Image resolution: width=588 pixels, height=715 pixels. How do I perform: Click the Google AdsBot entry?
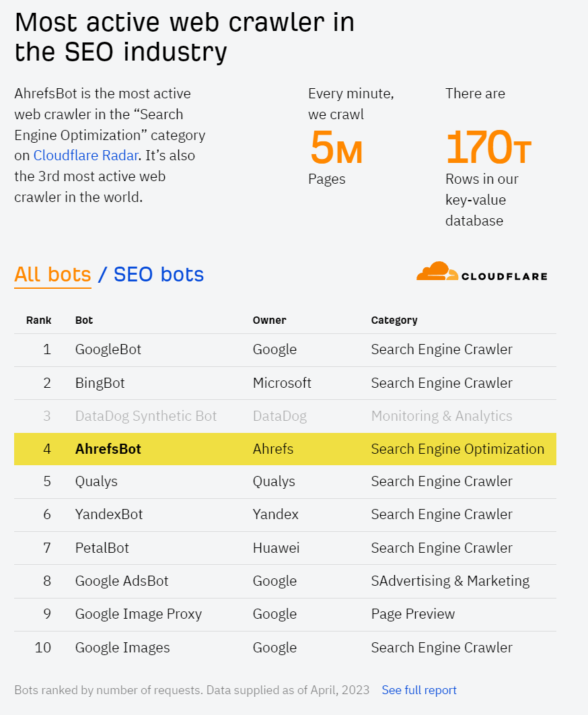point(122,581)
